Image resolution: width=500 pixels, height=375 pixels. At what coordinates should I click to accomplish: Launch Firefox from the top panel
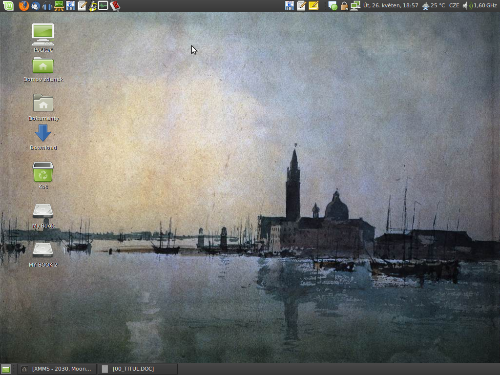tap(24, 6)
